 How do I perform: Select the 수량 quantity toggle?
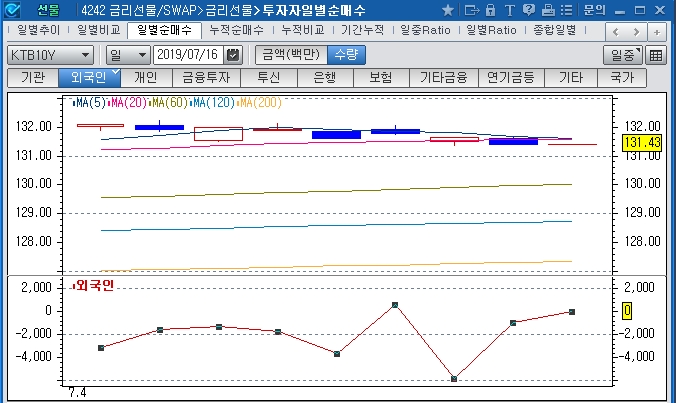pyautogui.click(x=347, y=55)
